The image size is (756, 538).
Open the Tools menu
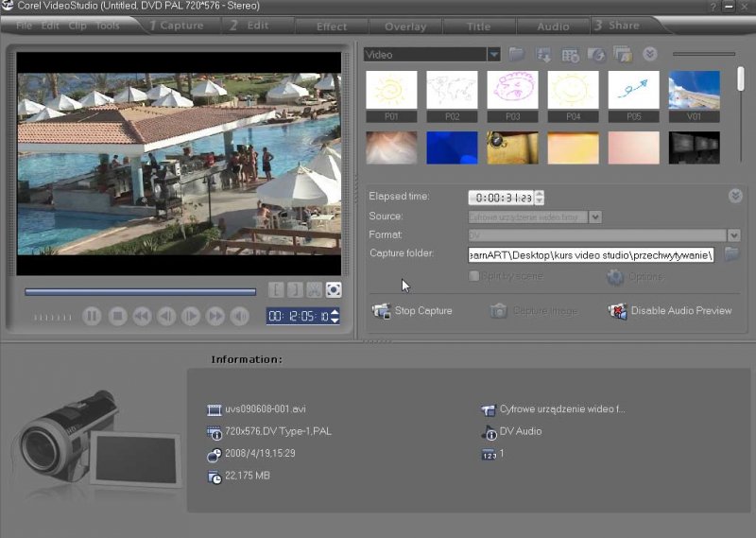(x=108, y=26)
